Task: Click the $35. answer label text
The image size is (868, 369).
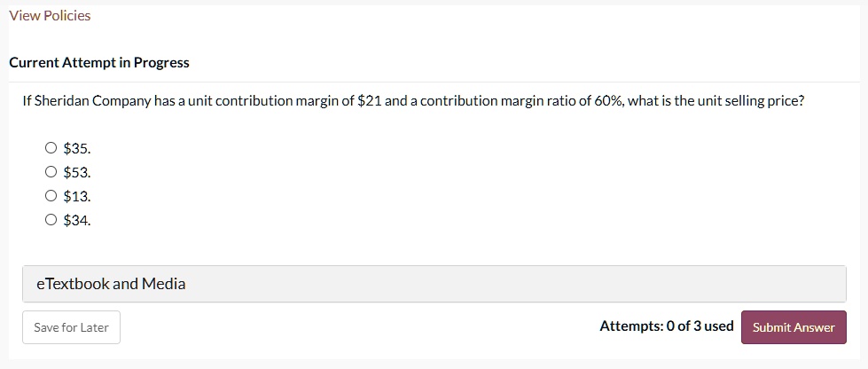Action: 77,148
